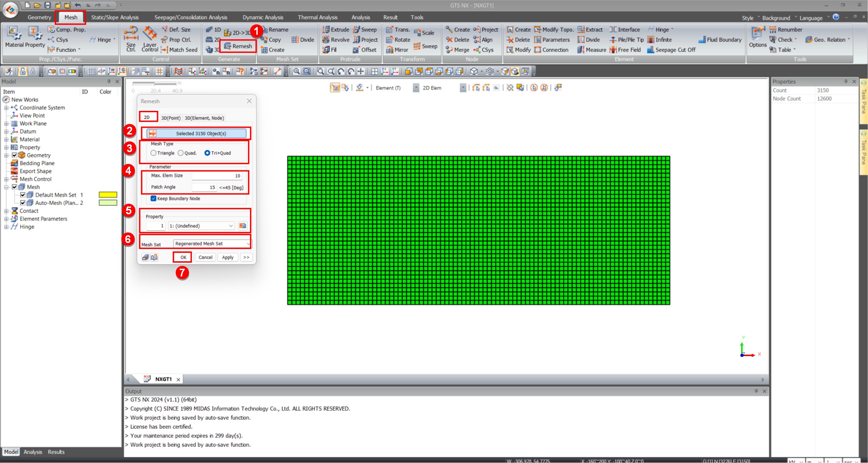Toggle the Keep Boundary Node checkbox
Screen dimensions: 868x463
154,199
